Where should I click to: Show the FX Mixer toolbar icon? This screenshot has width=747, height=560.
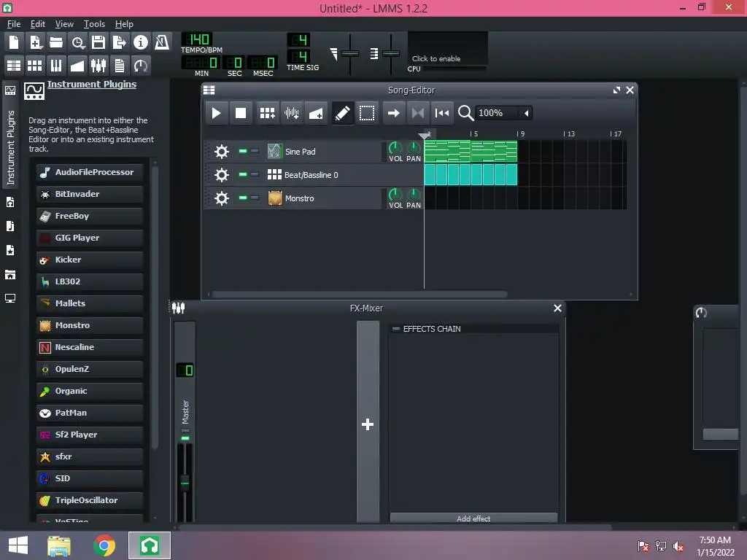98,65
